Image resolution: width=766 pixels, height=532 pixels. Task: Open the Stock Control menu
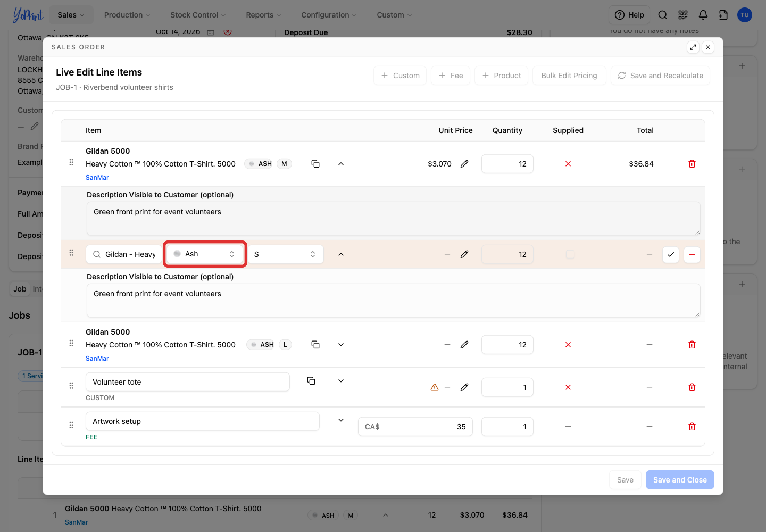[198, 15]
